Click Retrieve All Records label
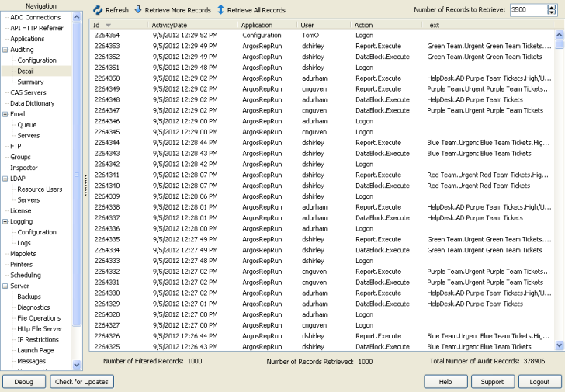 click(256, 10)
